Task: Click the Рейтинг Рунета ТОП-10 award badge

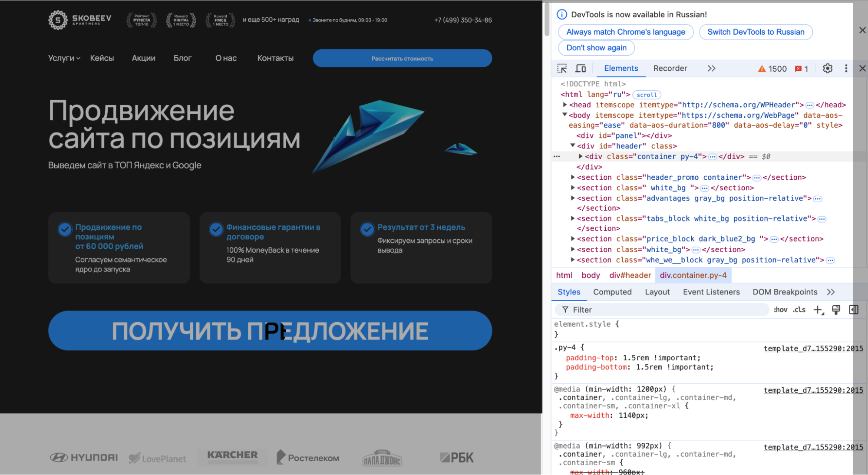Action: tap(142, 20)
